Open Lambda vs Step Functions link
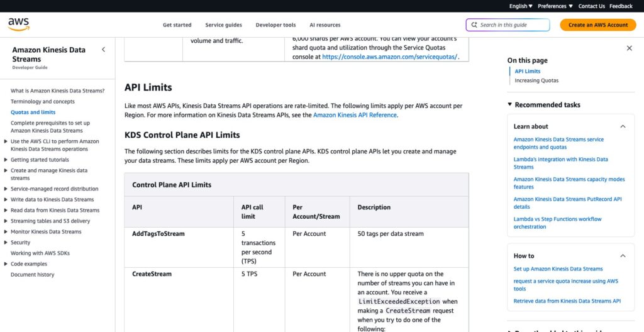The image size is (644, 332). 557,223
